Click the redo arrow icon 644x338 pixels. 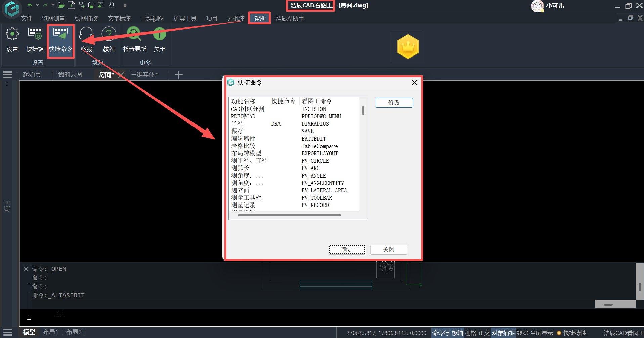point(45,5)
